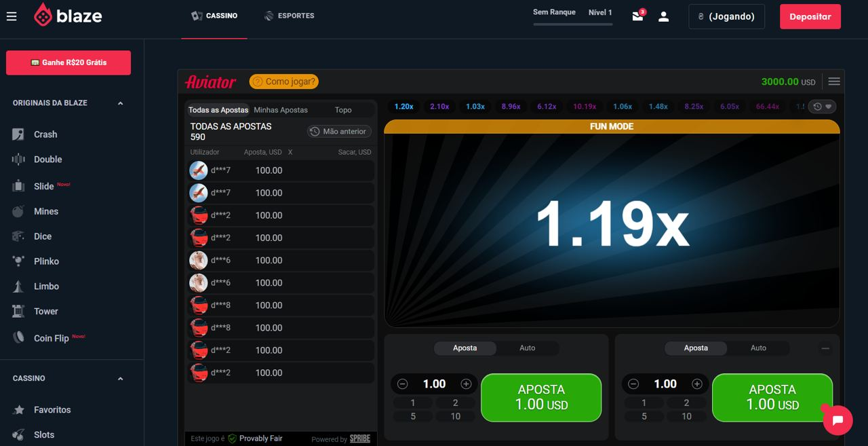The width and height of the screenshot is (868, 446).
Task: Expand the round history dropdown
Action: pyautogui.click(x=823, y=107)
